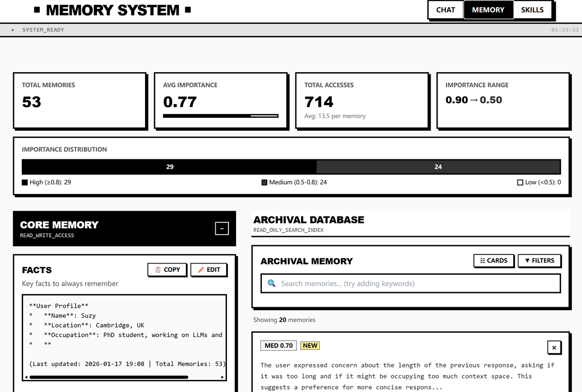Click the '**Name**: Suzy' line
Image resolution: width=582 pixels, height=392 pixels.
point(63,315)
